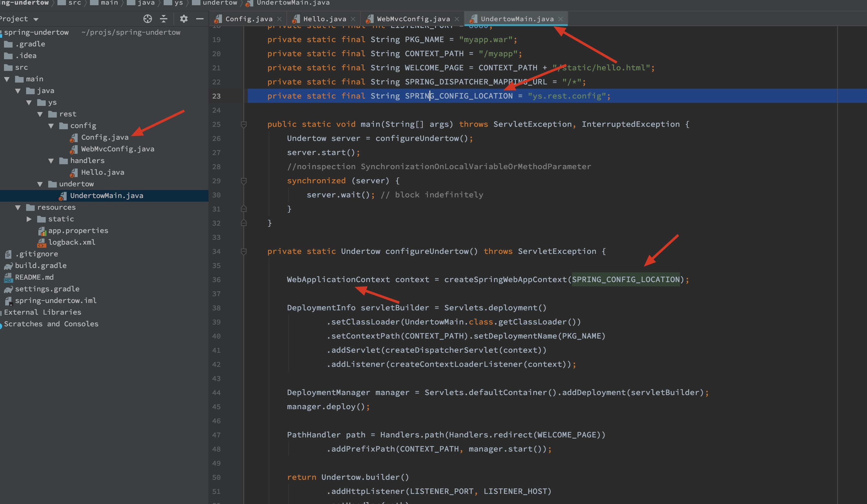
Task: Close the Config.java editor tab
Action: 279,19
